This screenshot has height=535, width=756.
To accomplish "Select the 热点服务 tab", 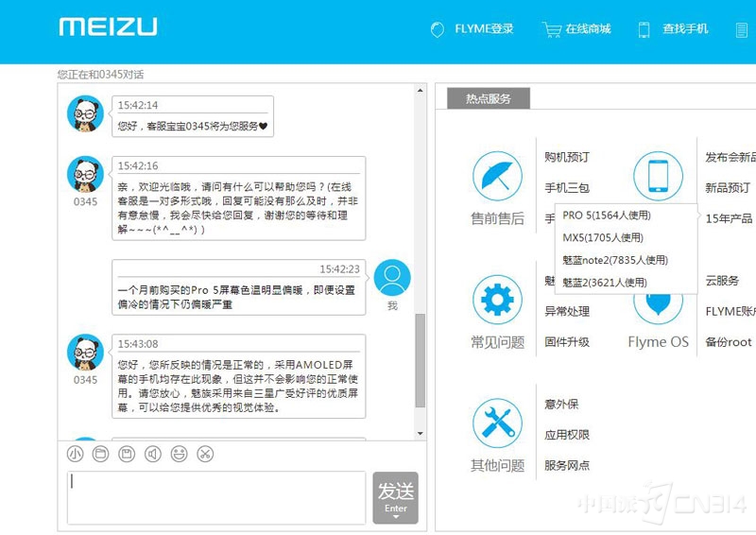I will pyautogui.click(x=489, y=98).
